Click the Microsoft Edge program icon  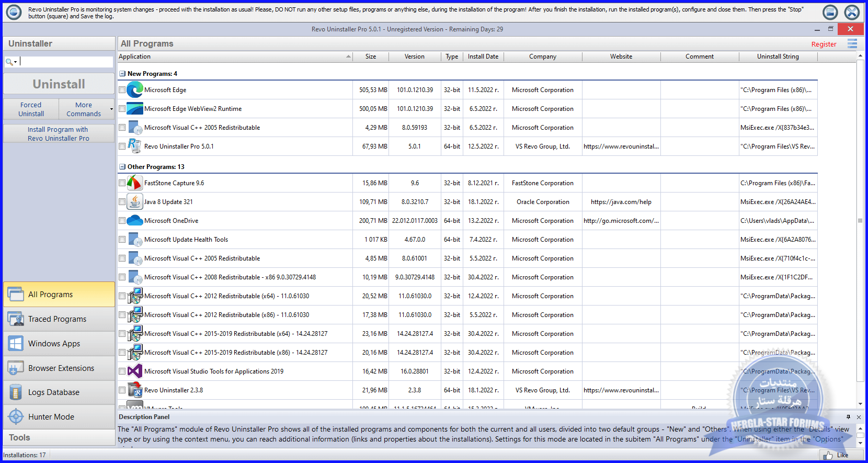pyautogui.click(x=135, y=90)
